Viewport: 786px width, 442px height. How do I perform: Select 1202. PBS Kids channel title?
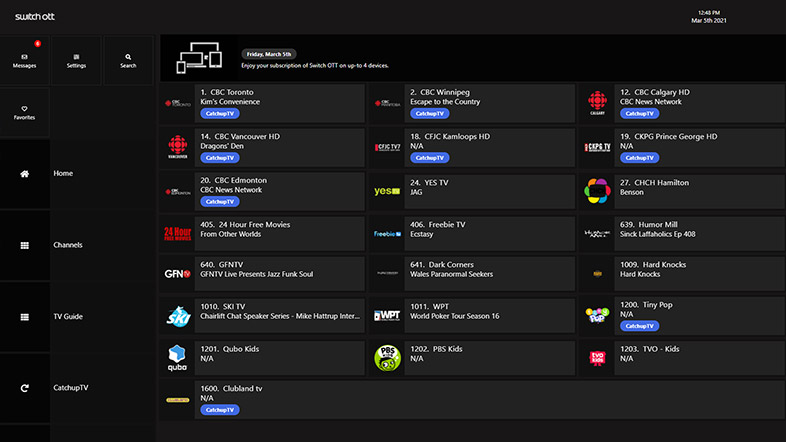[x=436, y=349]
